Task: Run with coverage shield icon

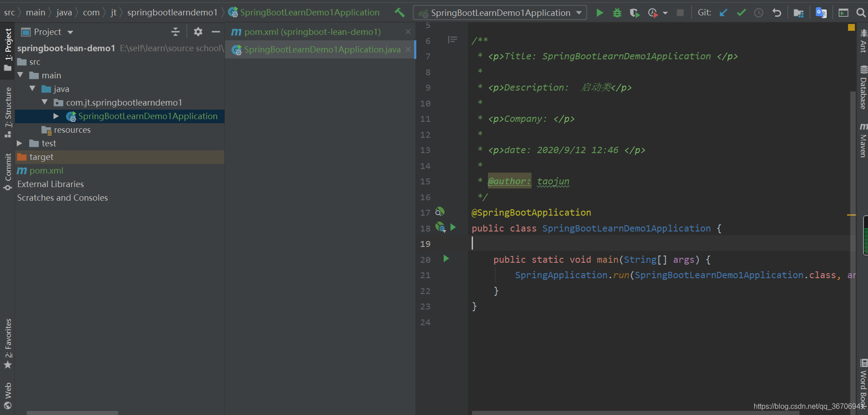Action: [634, 13]
